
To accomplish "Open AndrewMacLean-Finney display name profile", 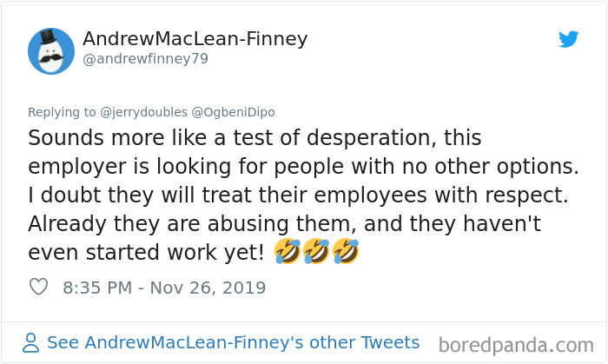I will pyautogui.click(x=195, y=39).
